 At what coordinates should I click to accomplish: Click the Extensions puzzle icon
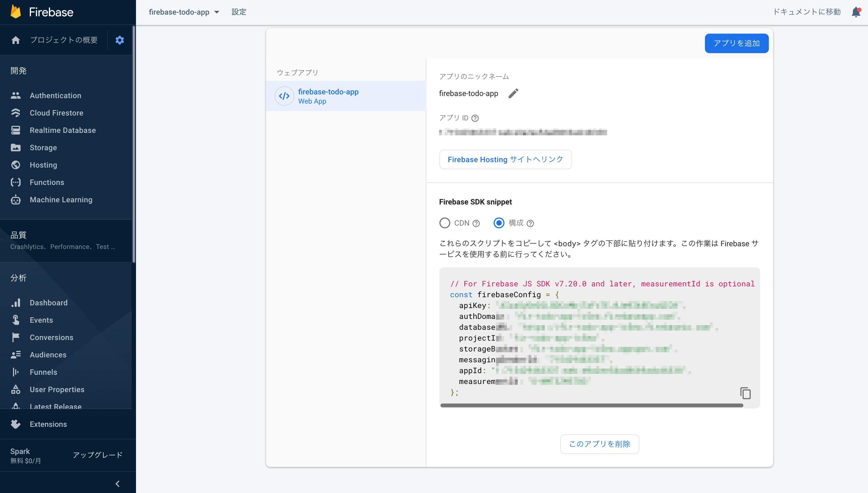coord(15,424)
